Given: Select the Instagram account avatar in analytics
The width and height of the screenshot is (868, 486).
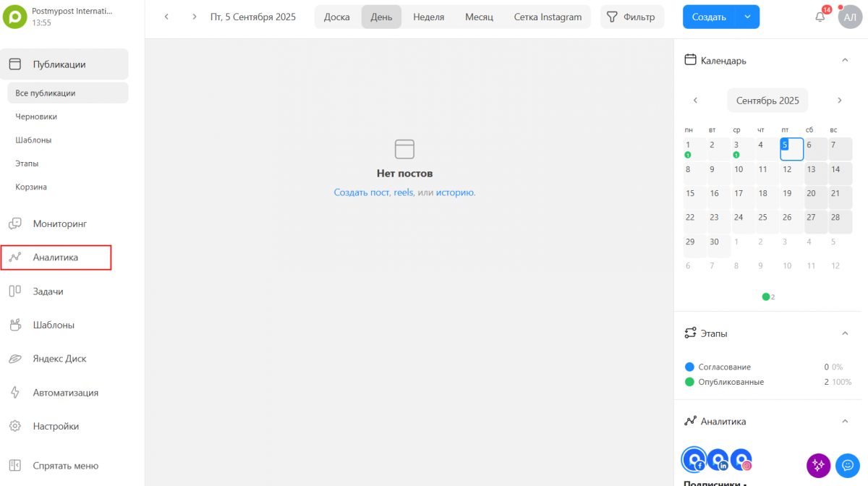Looking at the screenshot, I should 741,459.
